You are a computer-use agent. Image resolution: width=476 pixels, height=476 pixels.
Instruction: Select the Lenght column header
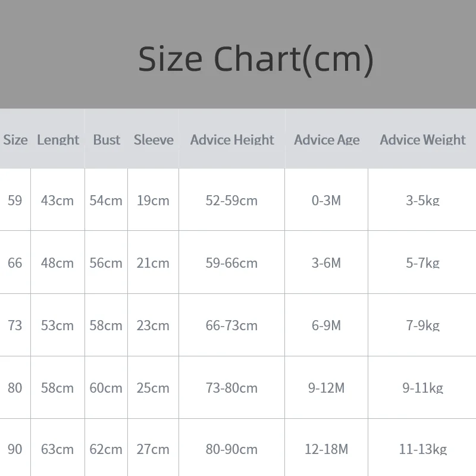point(58,140)
